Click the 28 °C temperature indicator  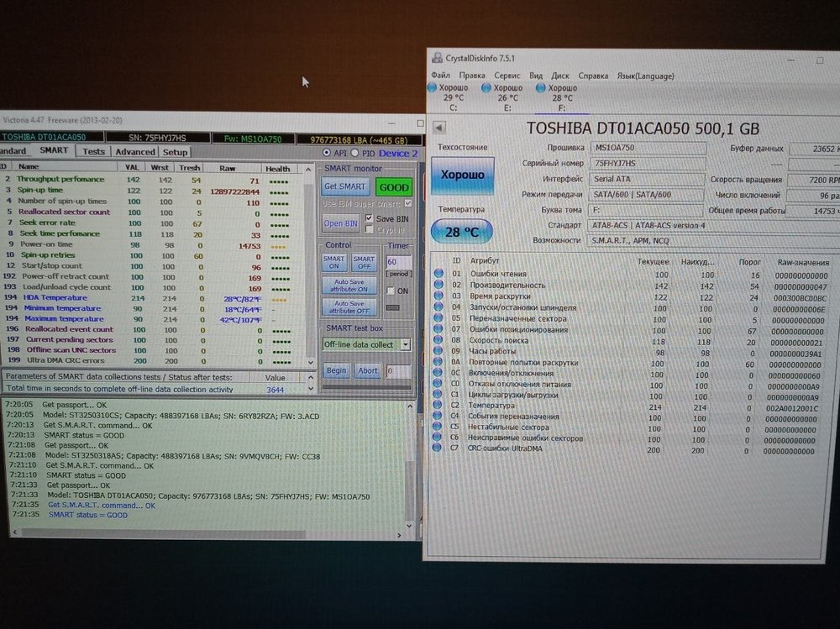point(462,231)
